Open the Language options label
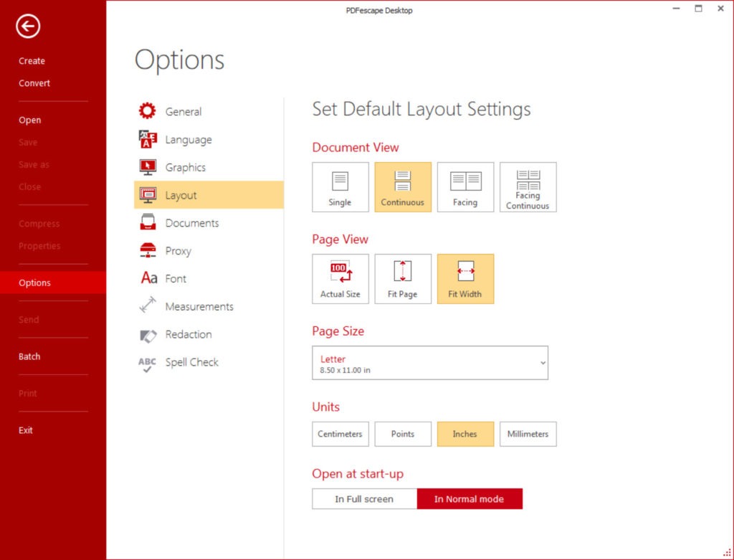The height and width of the screenshot is (560, 734). pos(189,140)
